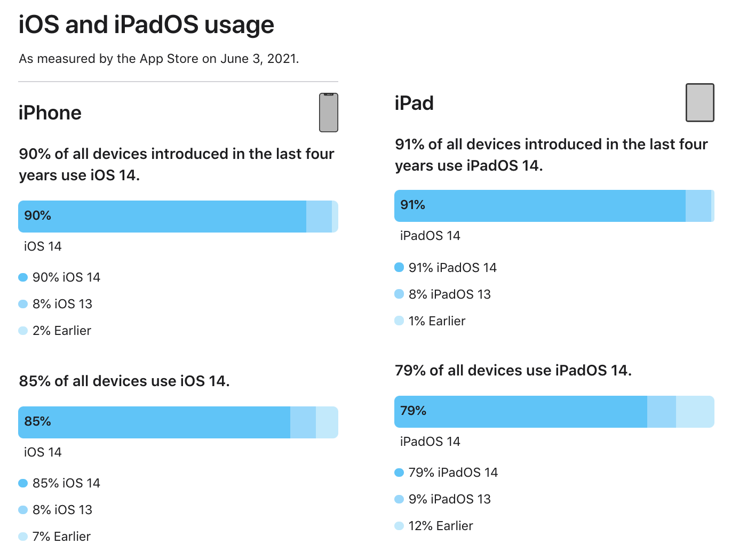747x560 pixels.
Task: Click the dot beside 85% iOS 14
Action: [23, 483]
